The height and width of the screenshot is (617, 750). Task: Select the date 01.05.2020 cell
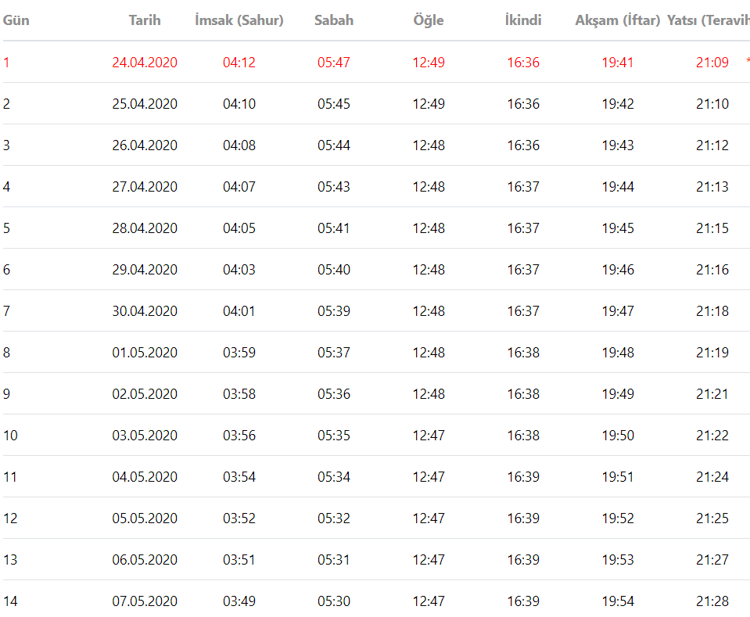coord(145,353)
